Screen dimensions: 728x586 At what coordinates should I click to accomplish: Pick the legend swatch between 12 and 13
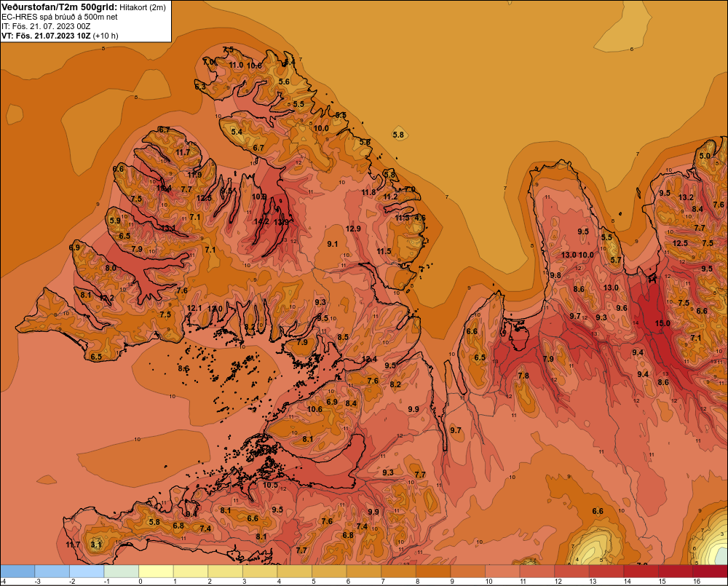coord(571,571)
